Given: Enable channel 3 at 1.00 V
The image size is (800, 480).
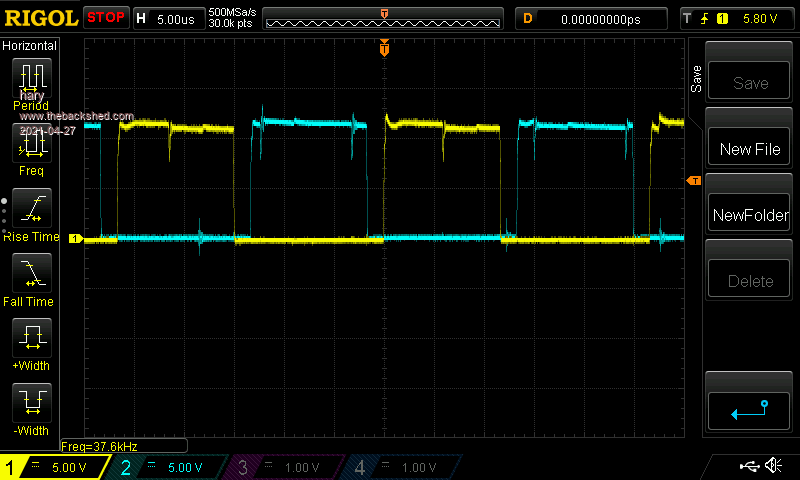Looking at the screenshot, I should [x=283, y=467].
